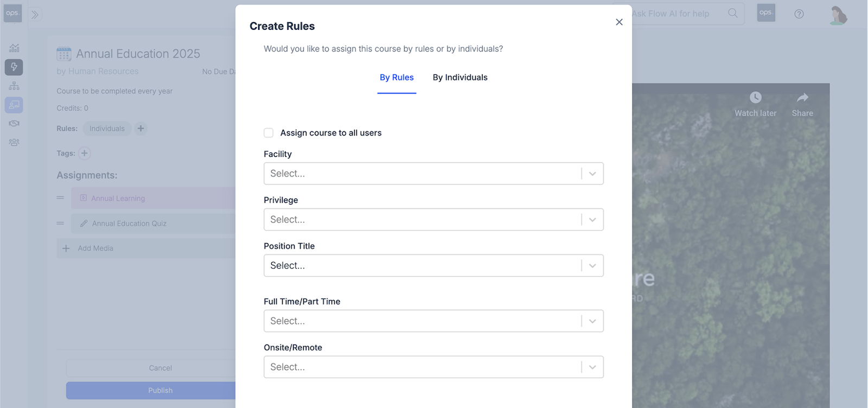Select the lightning bolt sidebar icon
Image resolution: width=868 pixels, height=408 pixels.
[14, 67]
